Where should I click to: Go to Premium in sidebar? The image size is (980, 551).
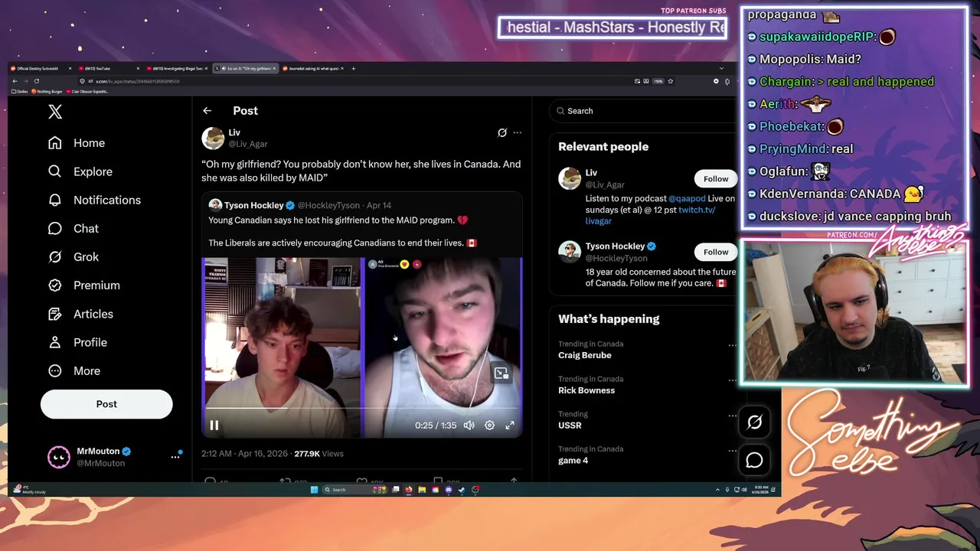[83, 285]
